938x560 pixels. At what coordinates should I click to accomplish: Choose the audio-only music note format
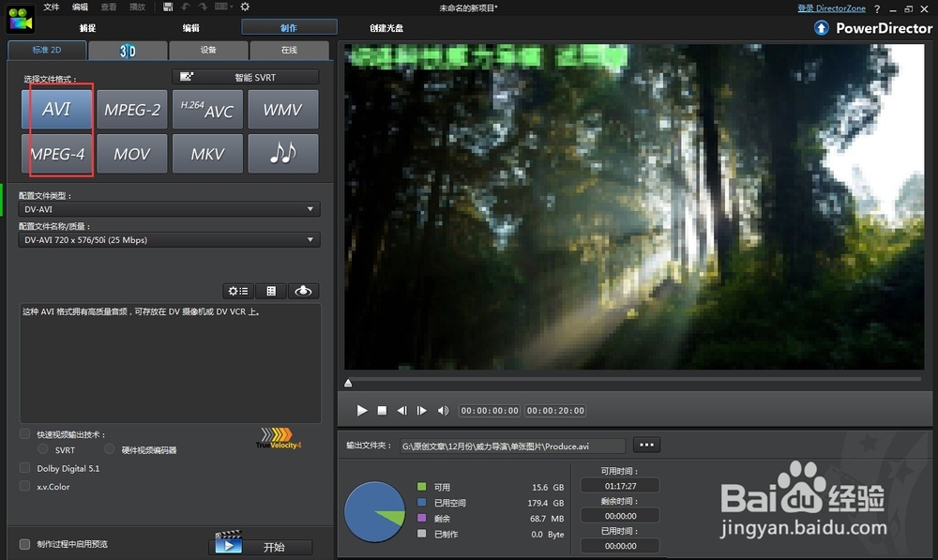[282, 154]
